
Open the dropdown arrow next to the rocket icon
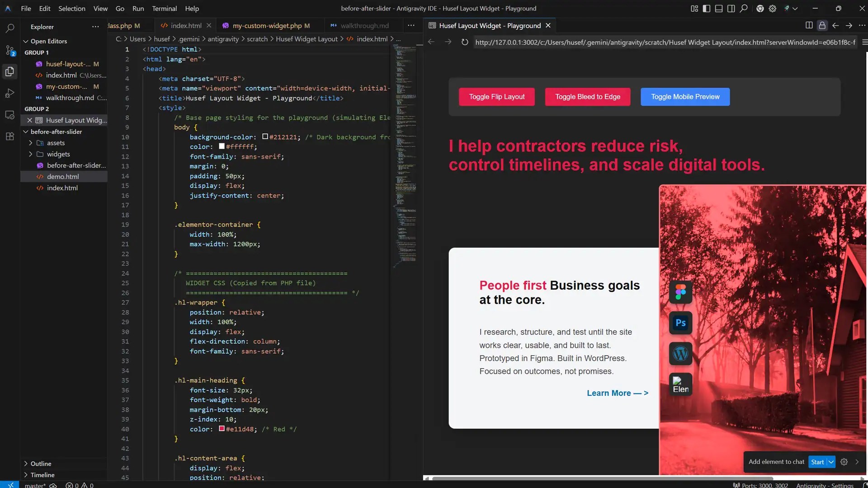coord(795,9)
